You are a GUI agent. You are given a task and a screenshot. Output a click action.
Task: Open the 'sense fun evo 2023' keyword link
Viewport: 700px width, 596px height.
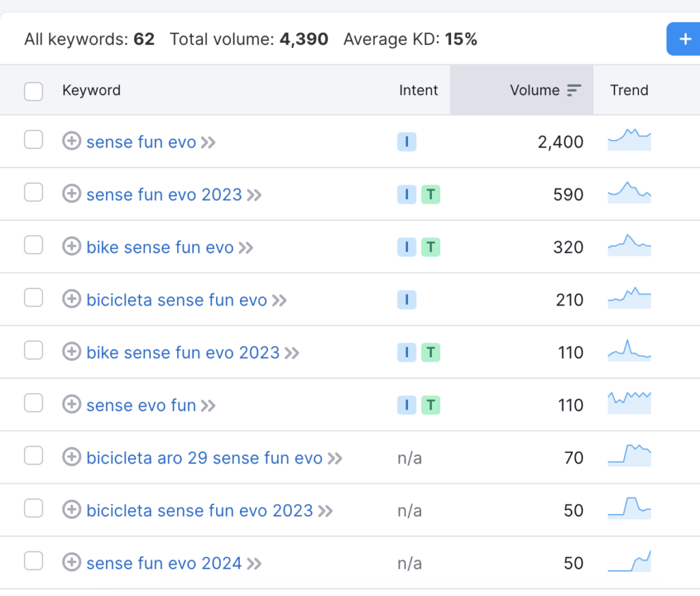tap(164, 195)
